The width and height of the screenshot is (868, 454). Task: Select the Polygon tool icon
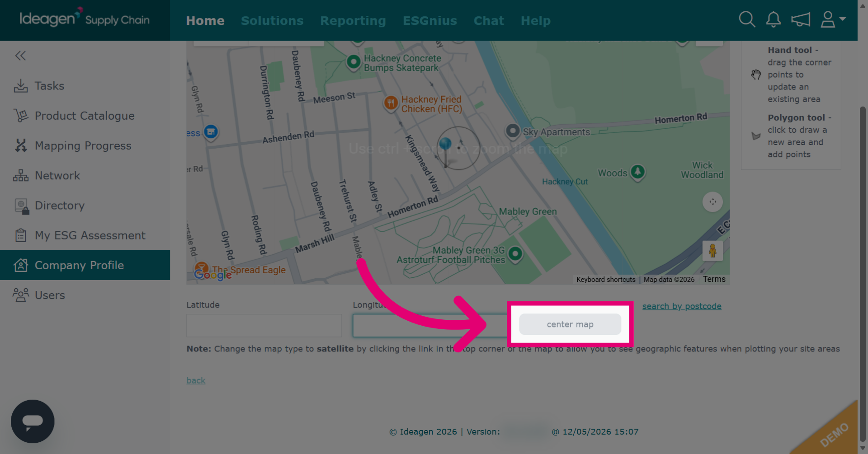(756, 136)
